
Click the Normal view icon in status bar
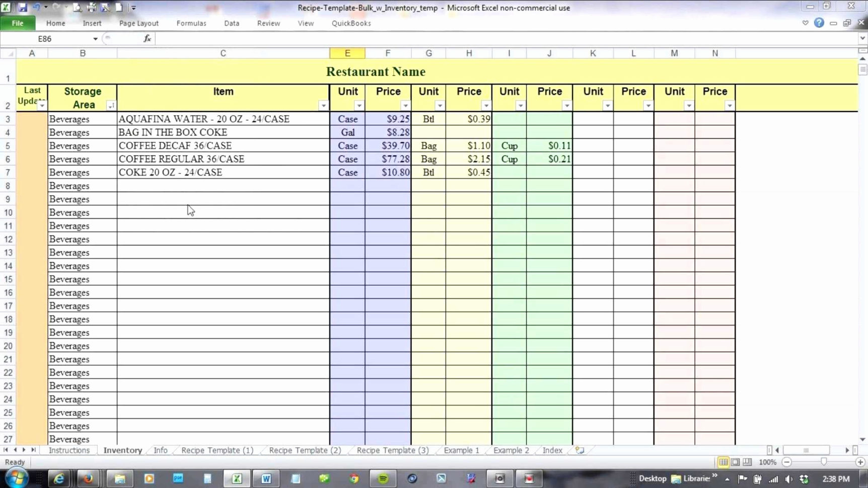pyautogui.click(x=724, y=462)
